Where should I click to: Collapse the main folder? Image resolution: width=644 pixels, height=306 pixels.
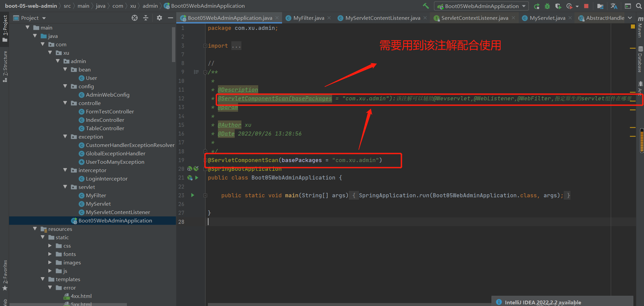coord(28,27)
